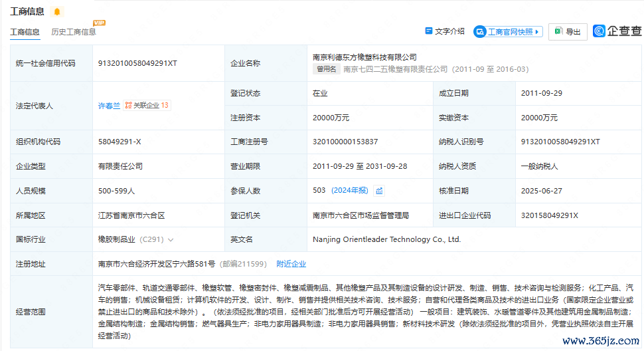The height and width of the screenshot is (351, 644).
Task: Select credit code 9132010058049291XT in first row
Action: pyautogui.click(x=137, y=63)
